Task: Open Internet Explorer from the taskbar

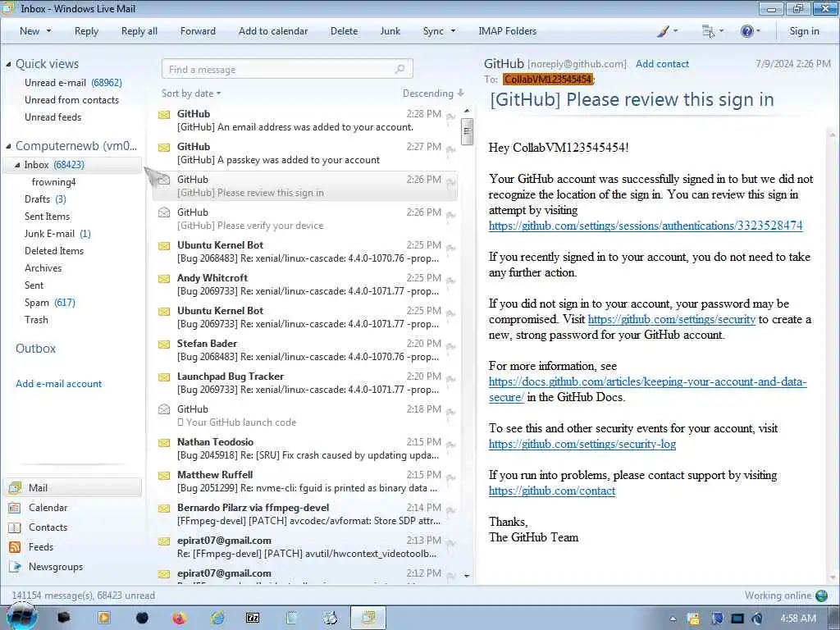Action: pyautogui.click(x=217, y=619)
